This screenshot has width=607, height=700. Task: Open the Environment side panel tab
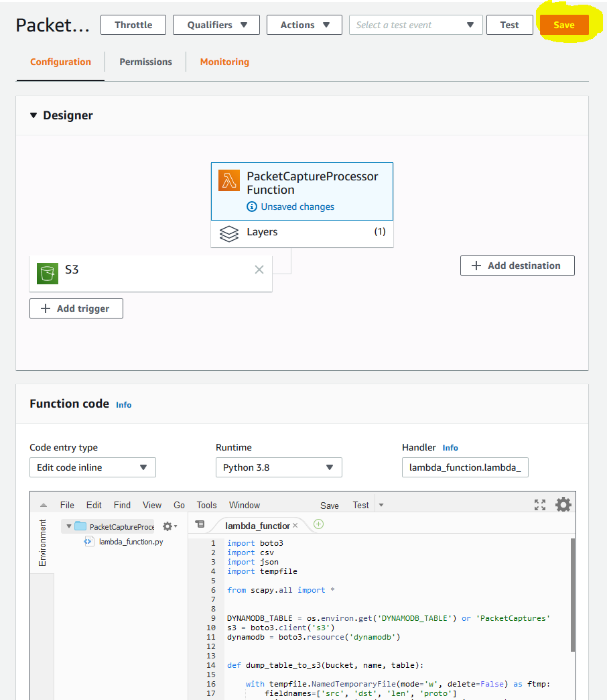coord(42,542)
